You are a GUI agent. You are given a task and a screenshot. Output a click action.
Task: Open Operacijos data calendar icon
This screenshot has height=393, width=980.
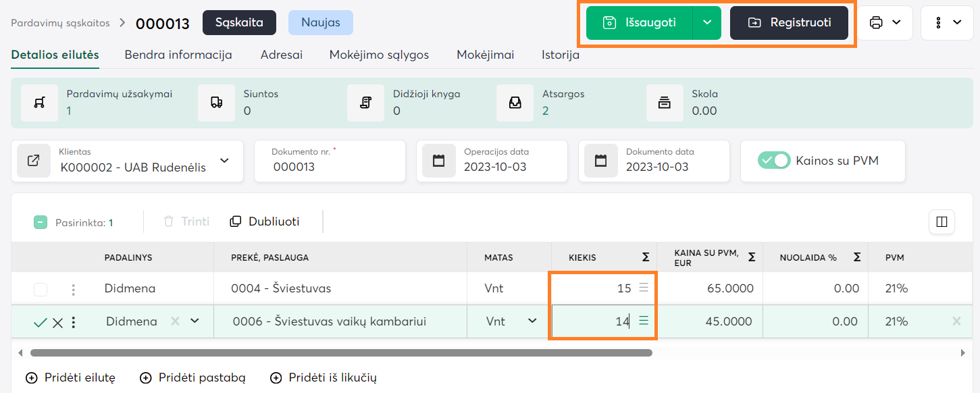pos(439,161)
